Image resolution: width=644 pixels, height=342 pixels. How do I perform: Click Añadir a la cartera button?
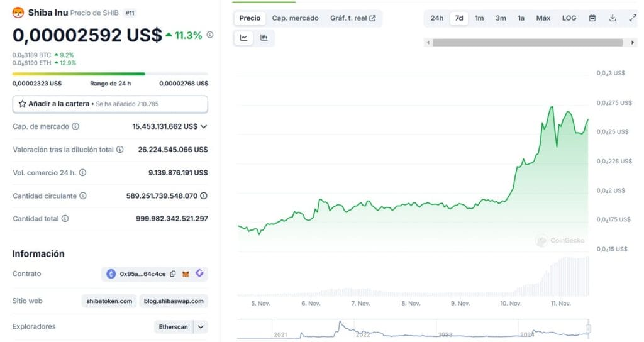click(110, 104)
